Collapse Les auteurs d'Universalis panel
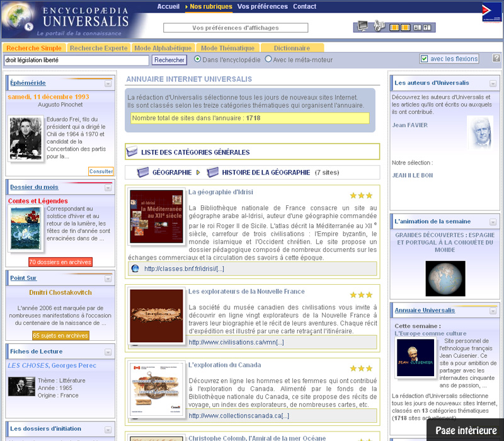This screenshot has height=441, width=504. (x=493, y=84)
